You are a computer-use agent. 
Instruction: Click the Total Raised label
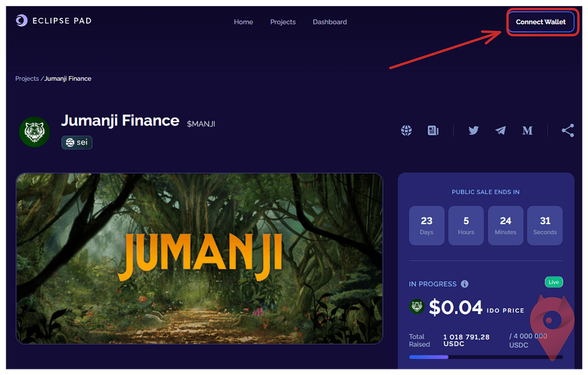coord(419,340)
